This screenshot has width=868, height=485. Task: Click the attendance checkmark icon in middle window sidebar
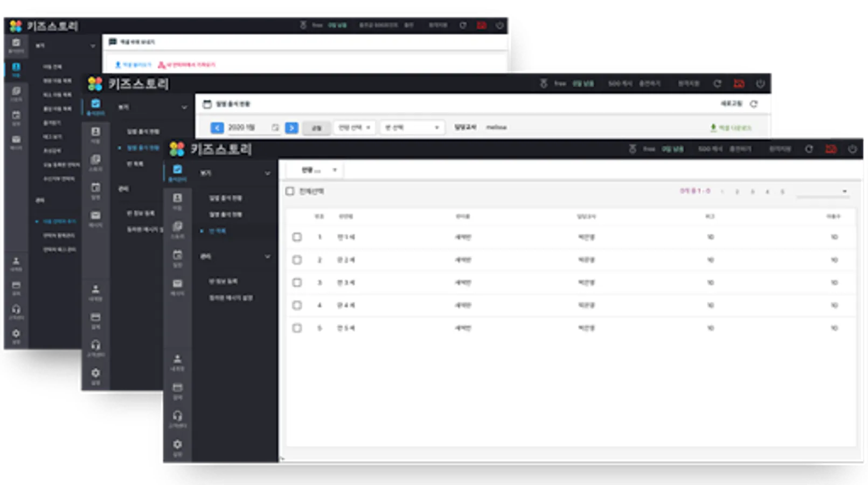(x=95, y=103)
